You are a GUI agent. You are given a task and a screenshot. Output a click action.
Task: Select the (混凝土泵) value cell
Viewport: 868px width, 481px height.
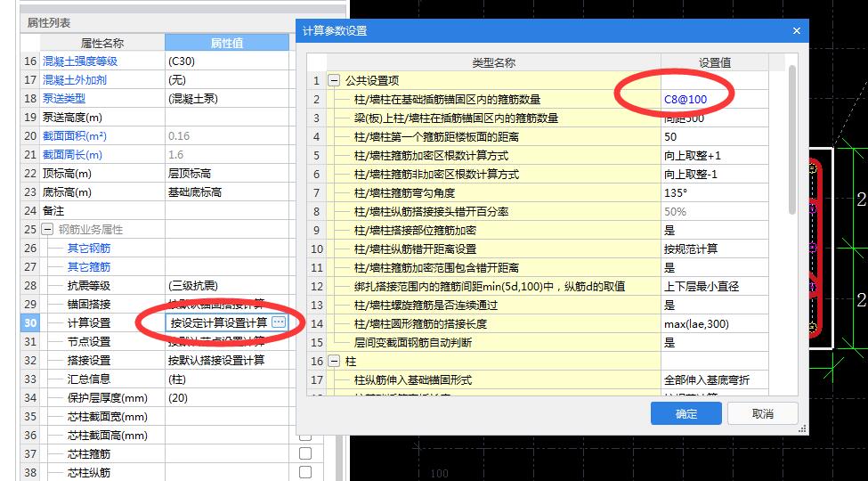pyautogui.click(x=227, y=99)
